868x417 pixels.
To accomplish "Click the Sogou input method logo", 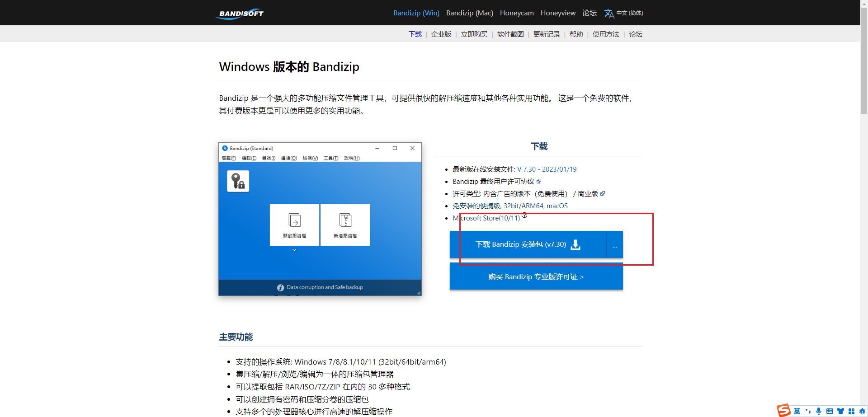I will tap(783, 410).
